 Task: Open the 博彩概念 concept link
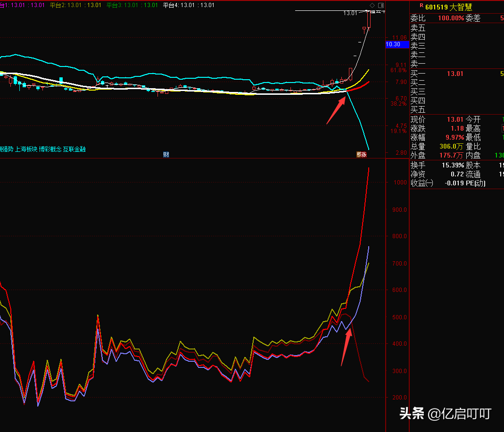(x=50, y=149)
